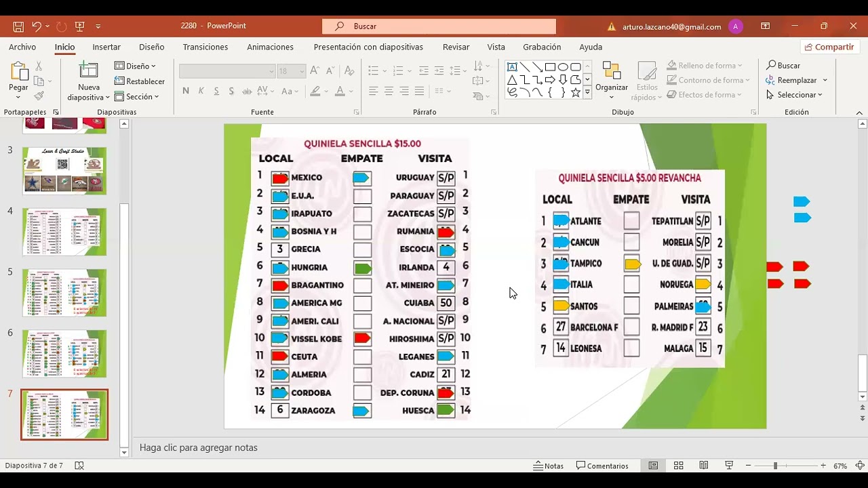Start slideshow from beginning icon in title bar
Image resolution: width=868 pixels, height=488 pixels.
tap(80, 26)
